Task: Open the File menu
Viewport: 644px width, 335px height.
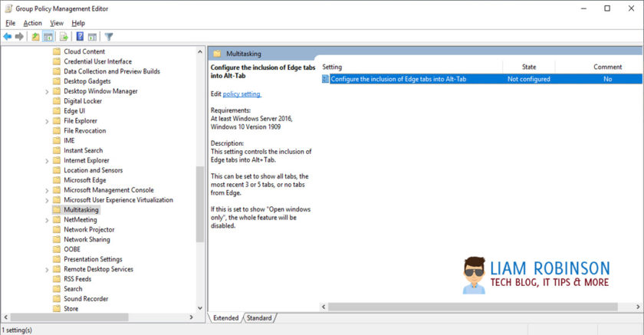Action: click(x=10, y=23)
